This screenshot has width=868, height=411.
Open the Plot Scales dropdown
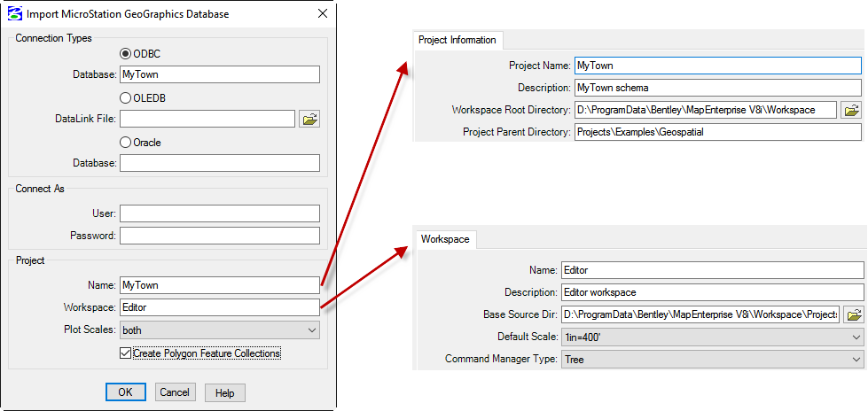[x=220, y=330]
